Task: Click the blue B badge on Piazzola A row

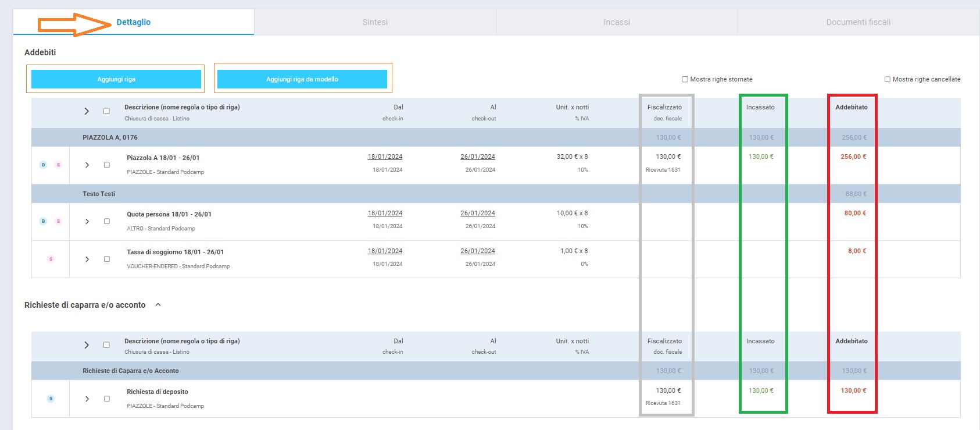Action: pos(43,165)
